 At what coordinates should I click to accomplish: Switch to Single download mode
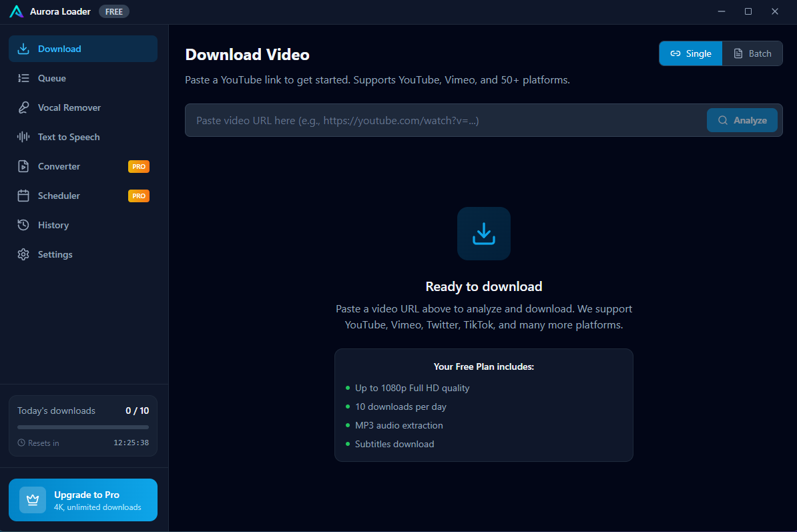(x=691, y=53)
